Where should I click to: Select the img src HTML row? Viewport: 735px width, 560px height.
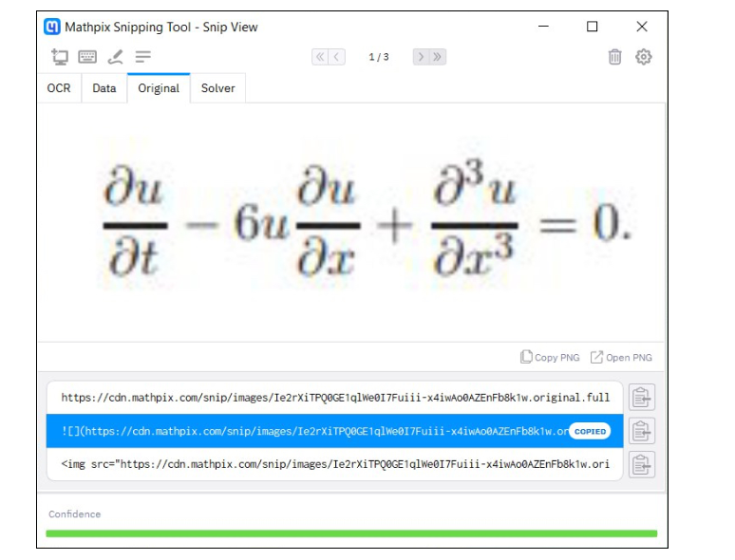(334, 464)
